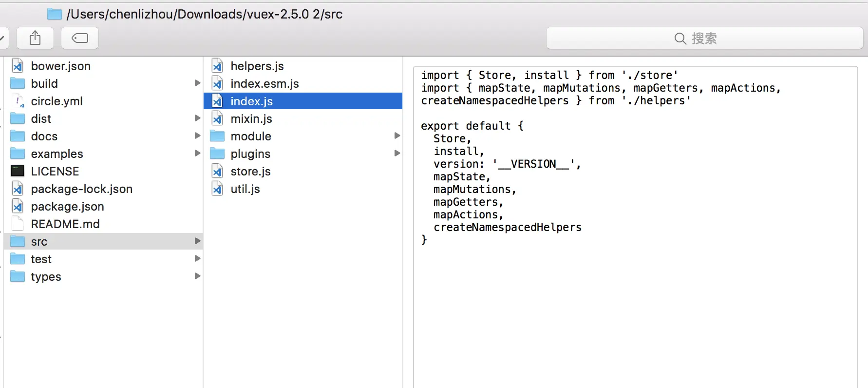Click the LICENSE file icon
This screenshot has width=868, height=388.
(x=18, y=171)
